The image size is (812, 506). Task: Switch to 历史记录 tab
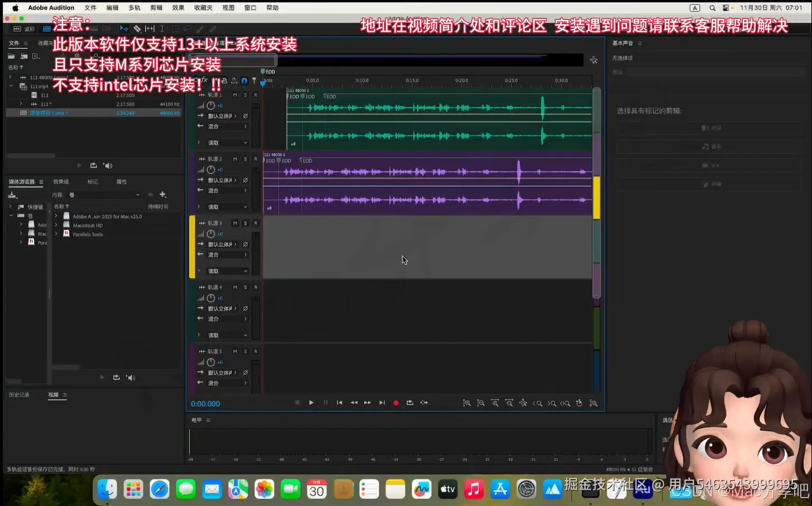coord(19,395)
